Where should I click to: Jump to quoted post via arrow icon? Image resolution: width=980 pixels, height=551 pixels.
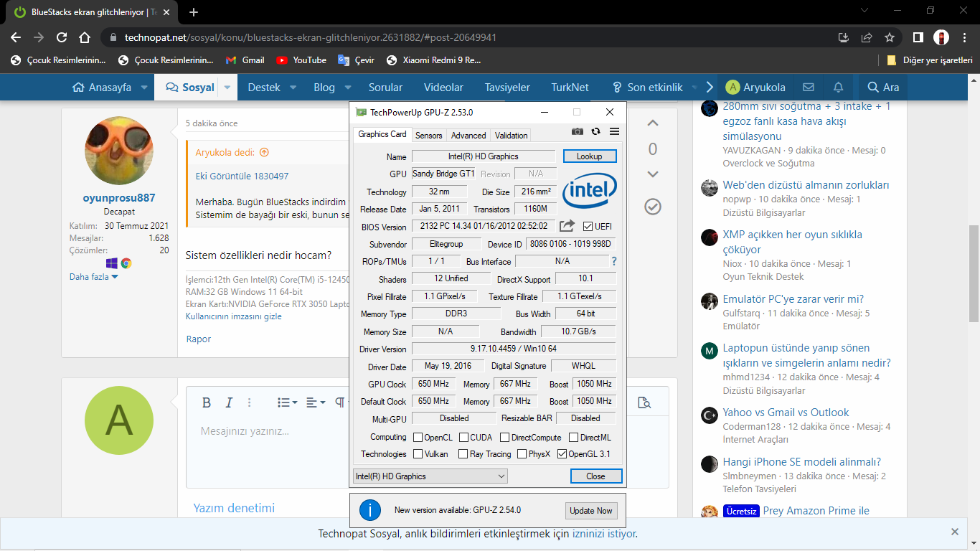point(264,152)
